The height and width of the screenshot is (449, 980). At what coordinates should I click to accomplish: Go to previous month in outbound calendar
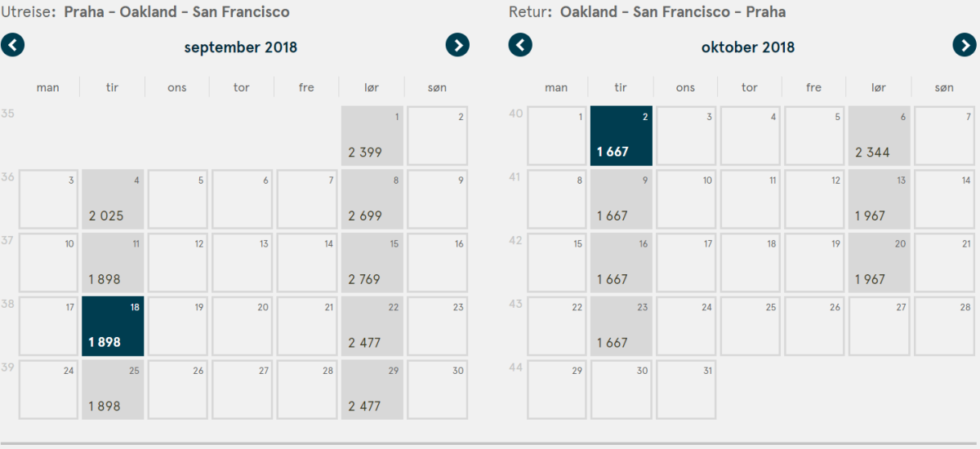tap(13, 45)
